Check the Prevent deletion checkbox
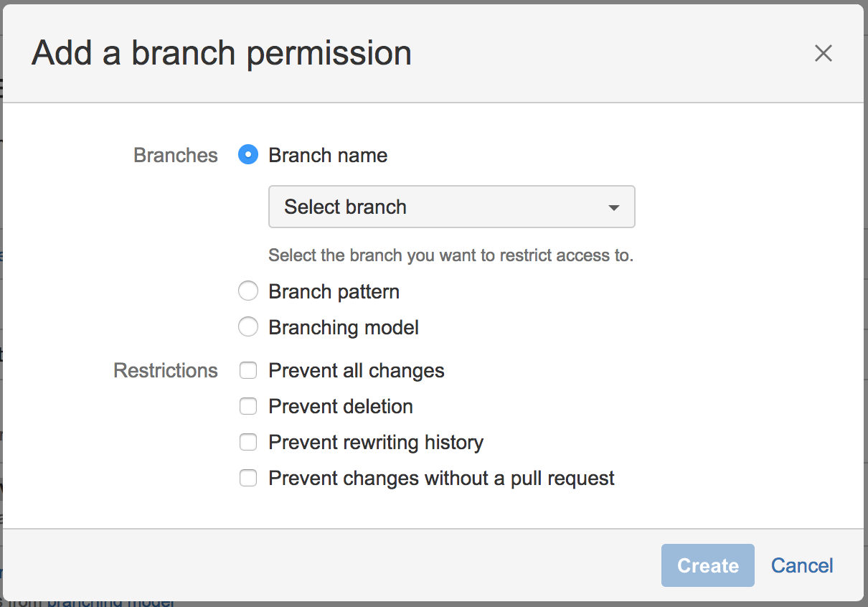Viewport: 868px width, 607px height. pyautogui.click(x=248, y=406)
